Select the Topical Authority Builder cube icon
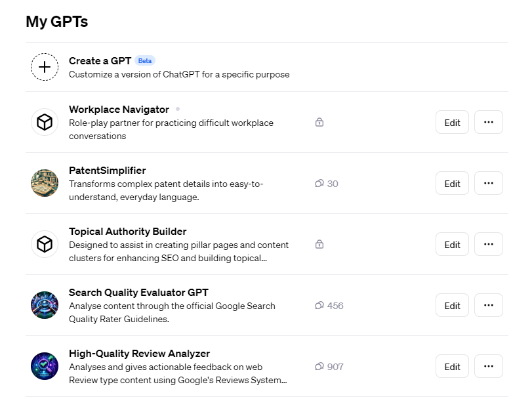The height and width of the screenshot is (416, 532). (x=44, y=244)
